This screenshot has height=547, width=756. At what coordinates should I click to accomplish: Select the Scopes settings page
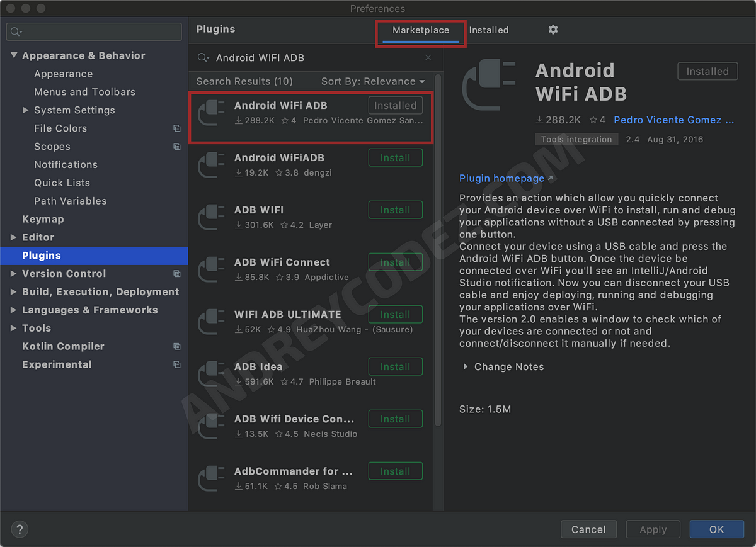click(x=52, y=147)
